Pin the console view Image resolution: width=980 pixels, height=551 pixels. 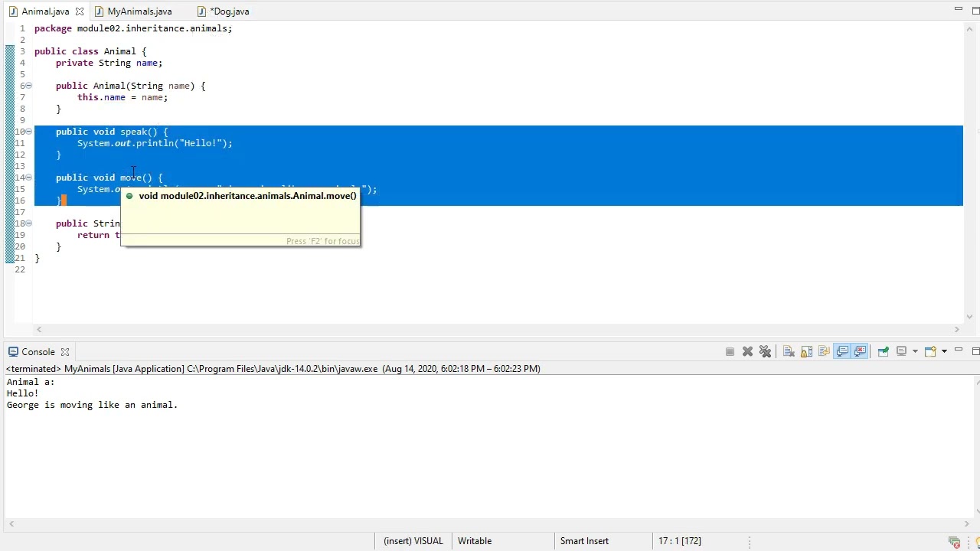coord(883,352)
